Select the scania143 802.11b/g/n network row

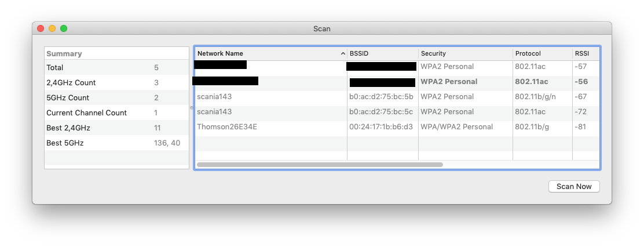pos(397,97)
